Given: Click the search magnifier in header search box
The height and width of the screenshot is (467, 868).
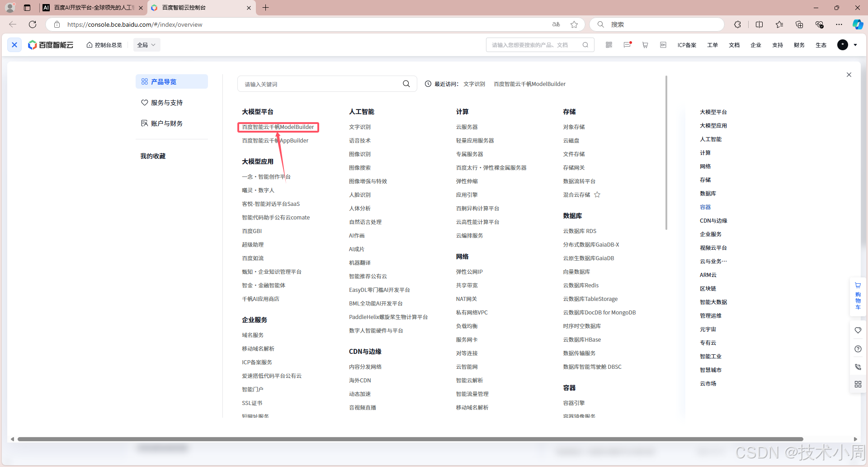Looking at the screenshot, I should pyautogui.click(x=585, y=45).
